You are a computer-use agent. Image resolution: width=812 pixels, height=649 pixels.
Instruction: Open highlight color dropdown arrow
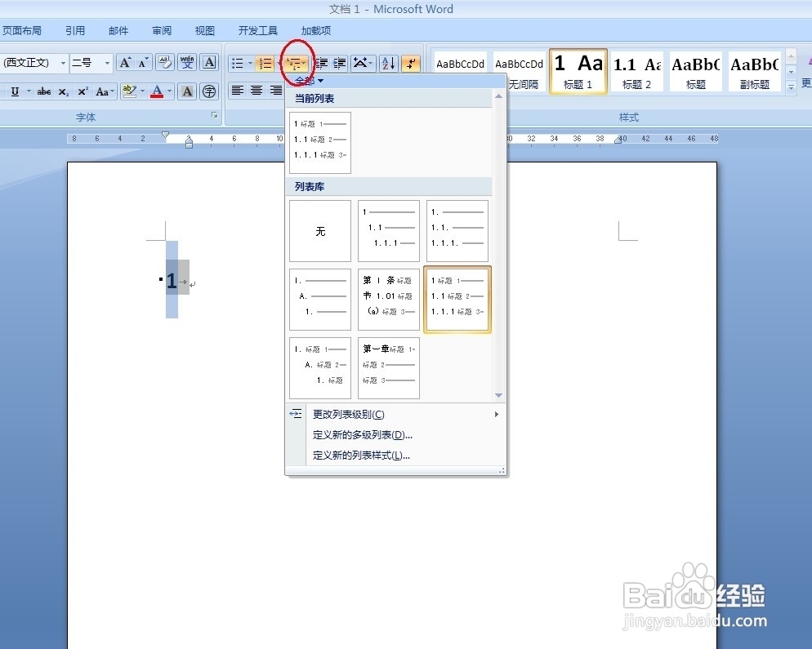(x=142, y=91)
